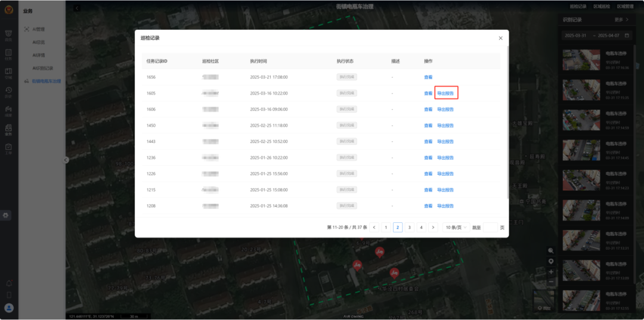Click map zoom in plus button
The image size is (644, 320).
[x=550, y=272]
